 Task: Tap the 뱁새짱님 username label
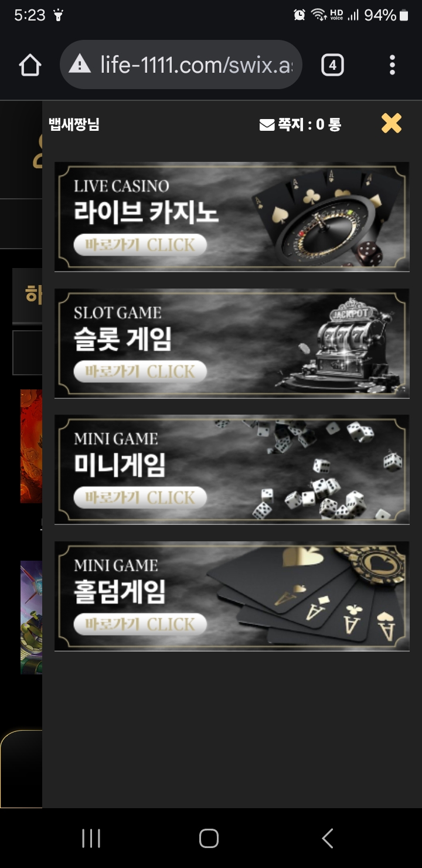pyautogui.click(x=74, y=124)
